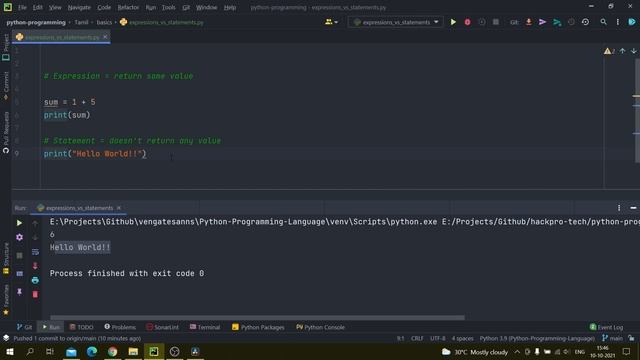Image resolution: width=640 pixels, height=360 pixels.
Task: Clear console output with trash icon
Action: pyautogui.click(x=35, y=294)
